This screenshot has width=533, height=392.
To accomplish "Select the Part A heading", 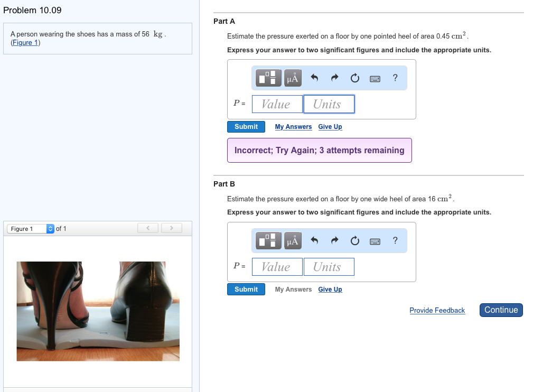I will [224, 21].
